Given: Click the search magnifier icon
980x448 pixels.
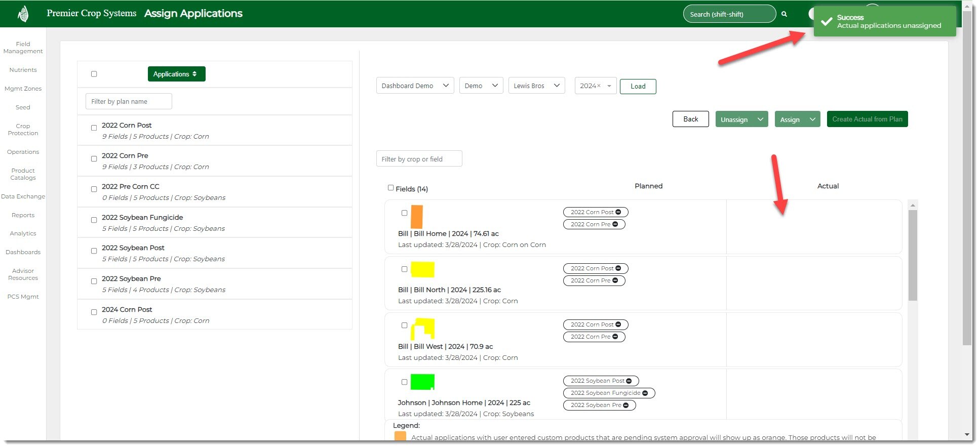Looking at the screenshot, I should pos(784,14).
